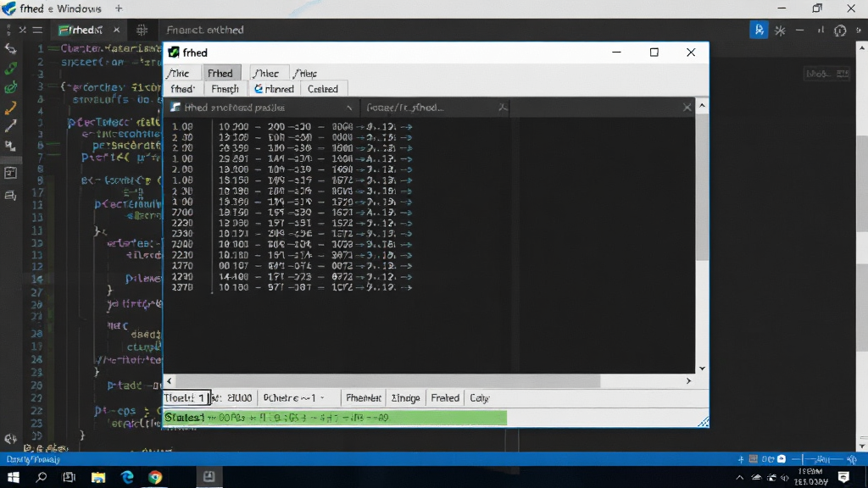
Task: Open the Windows Start menu
Action: tap(14, 477)
